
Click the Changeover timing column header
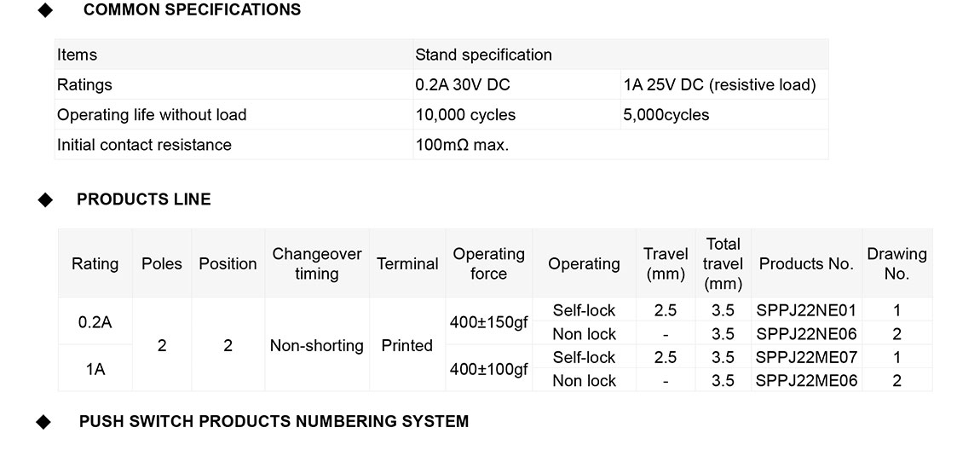coord(317,263)
